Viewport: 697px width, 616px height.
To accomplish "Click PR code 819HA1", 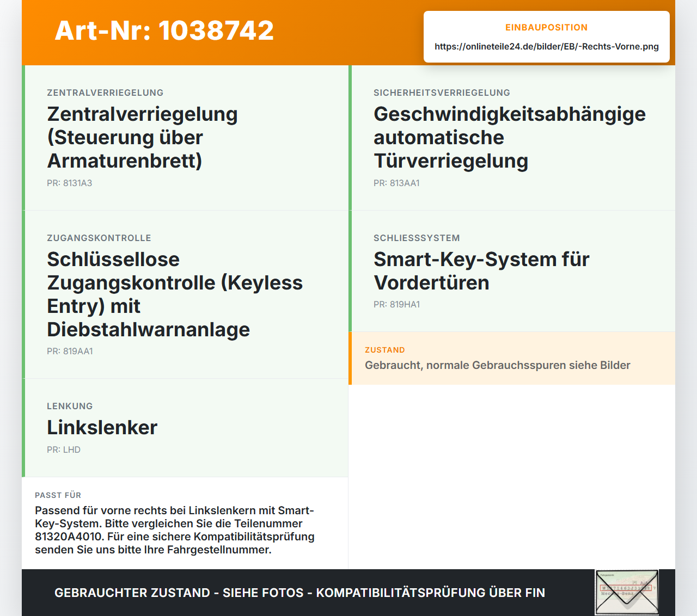I will 396,304.
